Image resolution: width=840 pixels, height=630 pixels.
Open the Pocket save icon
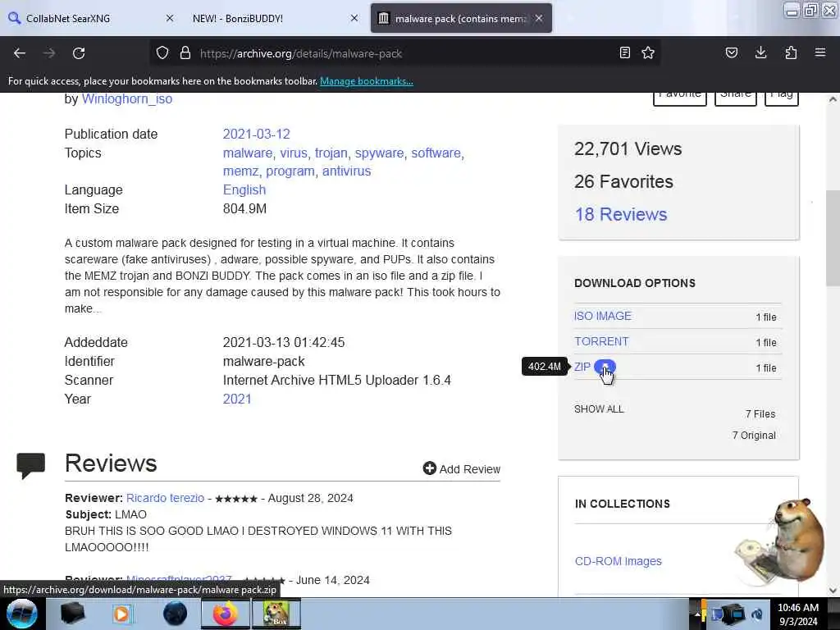tap(731, 52)
